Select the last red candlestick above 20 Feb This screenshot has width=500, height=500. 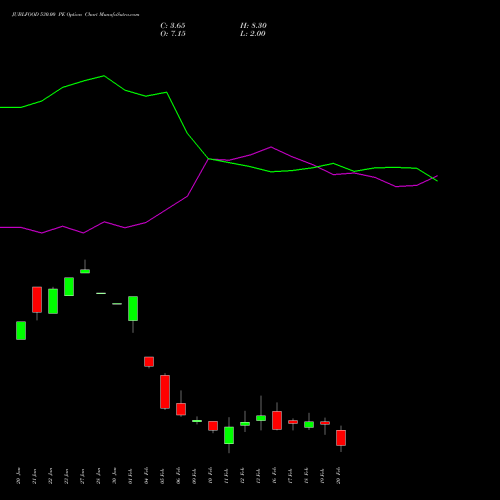(x=341, y=438)
